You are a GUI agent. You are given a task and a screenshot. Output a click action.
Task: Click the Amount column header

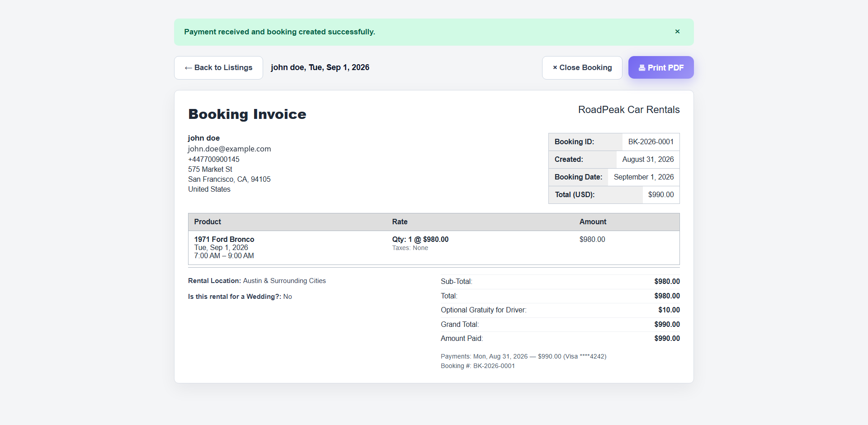point(593,222)
